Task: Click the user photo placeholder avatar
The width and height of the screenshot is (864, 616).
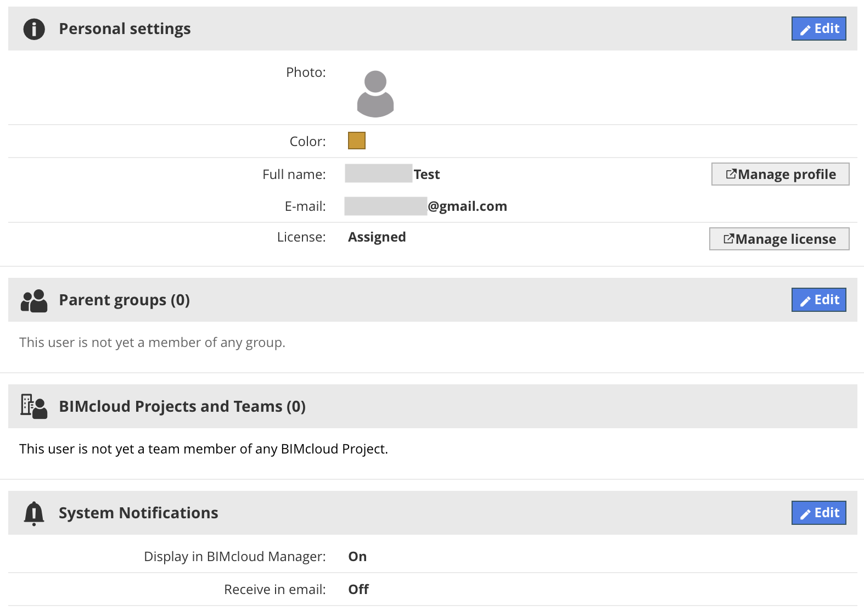Action: pos(375,93)
